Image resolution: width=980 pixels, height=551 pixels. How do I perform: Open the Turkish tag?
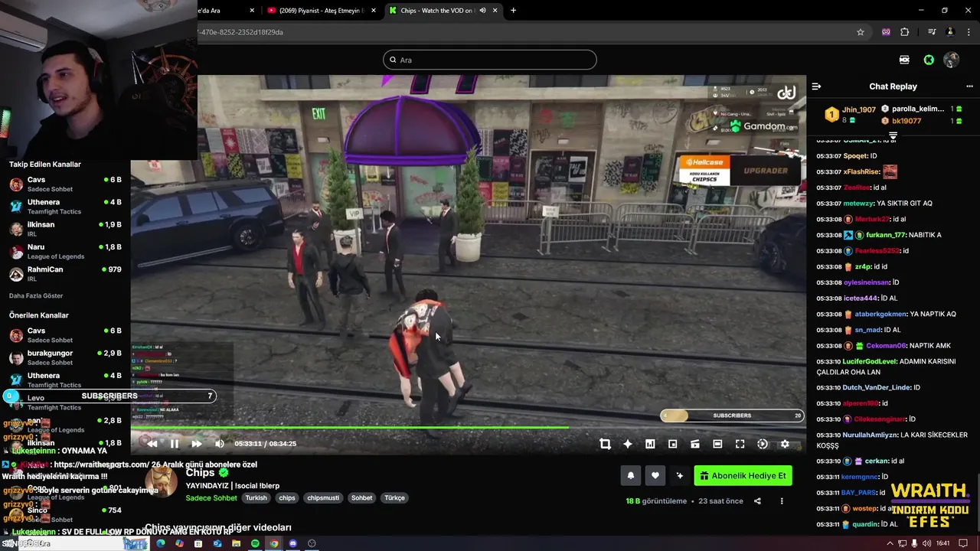256,497
